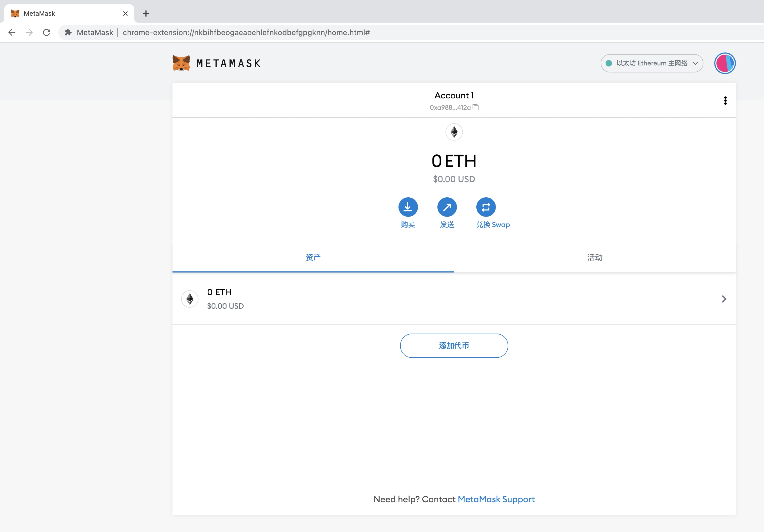Click the Send (发送) icon
This screenshot has width=764, height=532.
pyautogui.click(x=447, y=207)
